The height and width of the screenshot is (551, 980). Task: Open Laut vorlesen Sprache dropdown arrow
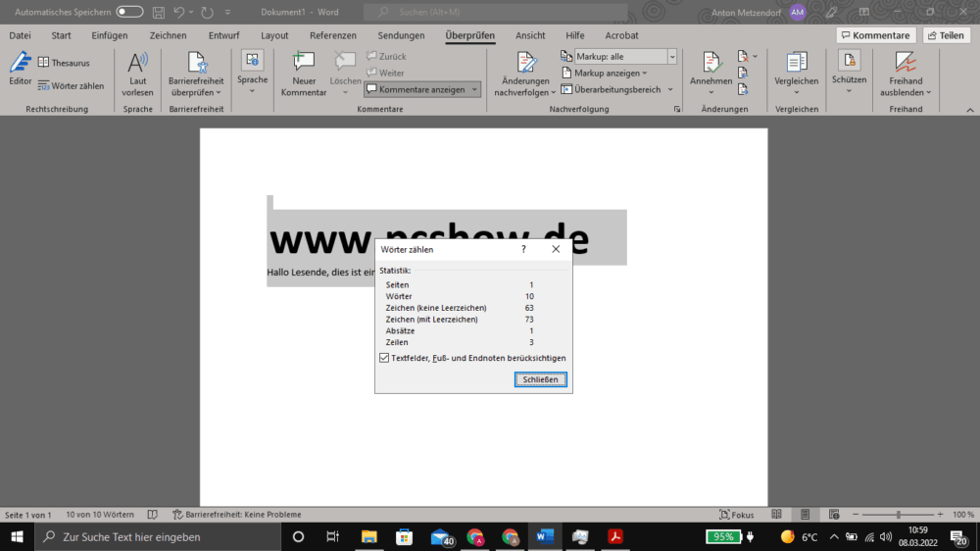pos(253,91)
